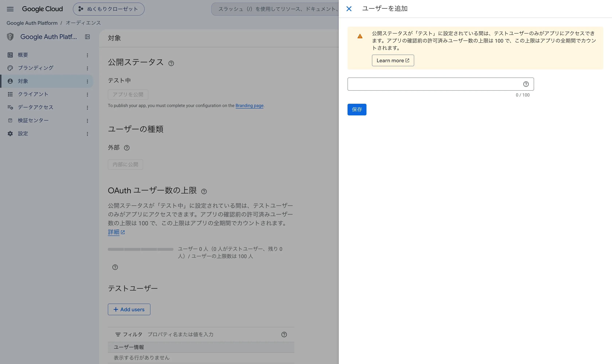
Task: Open the hamburger navigation menu
Action: pyautogui.click(x=10, y=9)
